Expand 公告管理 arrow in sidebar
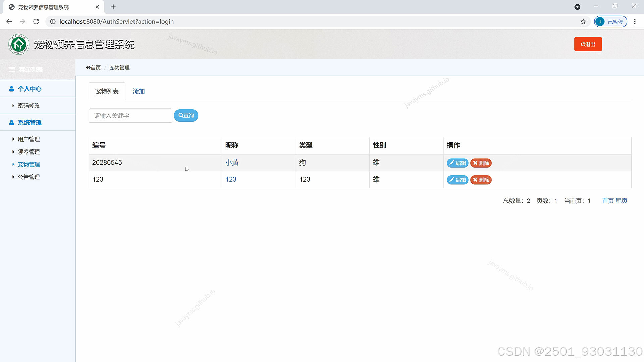The height and width of the screenshot is (362, 644). (13, 177)
